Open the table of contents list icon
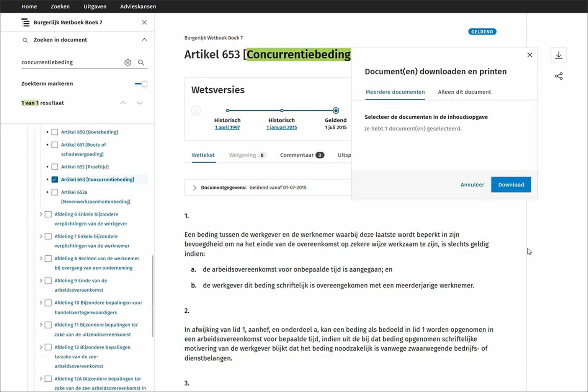588x392 pixels. pyautogui.click(x=25, y=23)
